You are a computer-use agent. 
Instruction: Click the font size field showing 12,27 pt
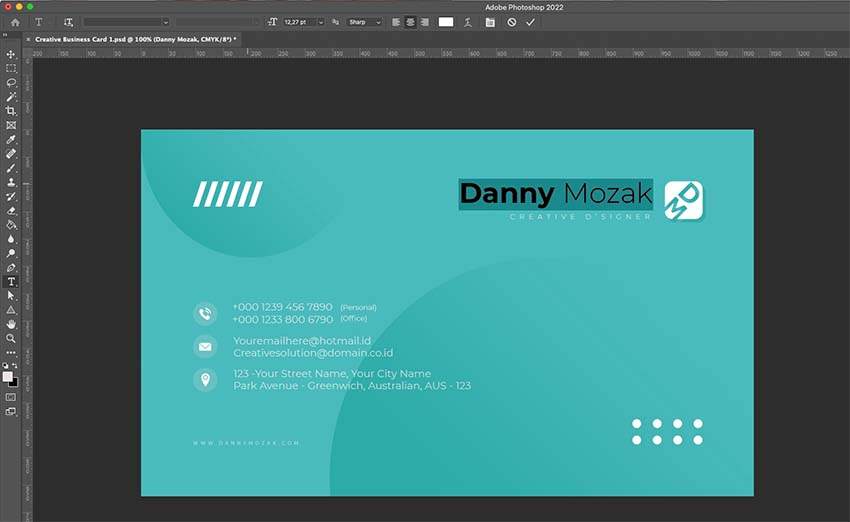[x=299, y=22]
